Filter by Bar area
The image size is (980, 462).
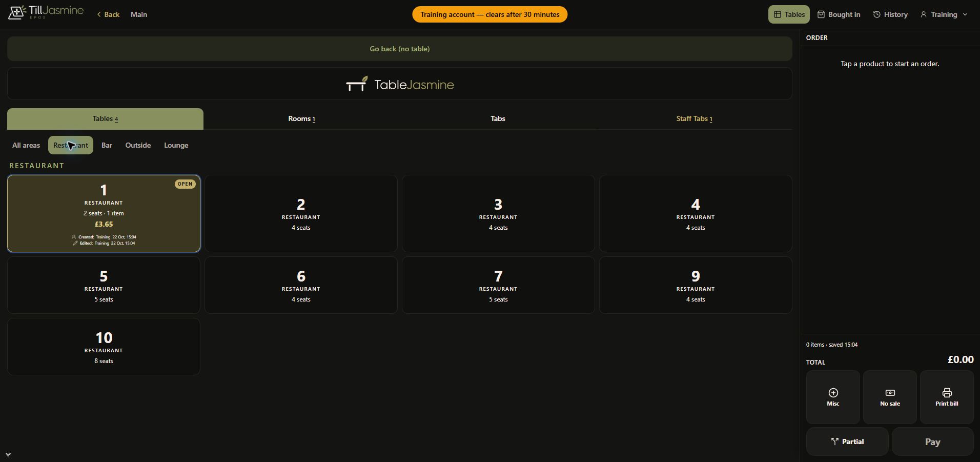click(x=107, y=145)
